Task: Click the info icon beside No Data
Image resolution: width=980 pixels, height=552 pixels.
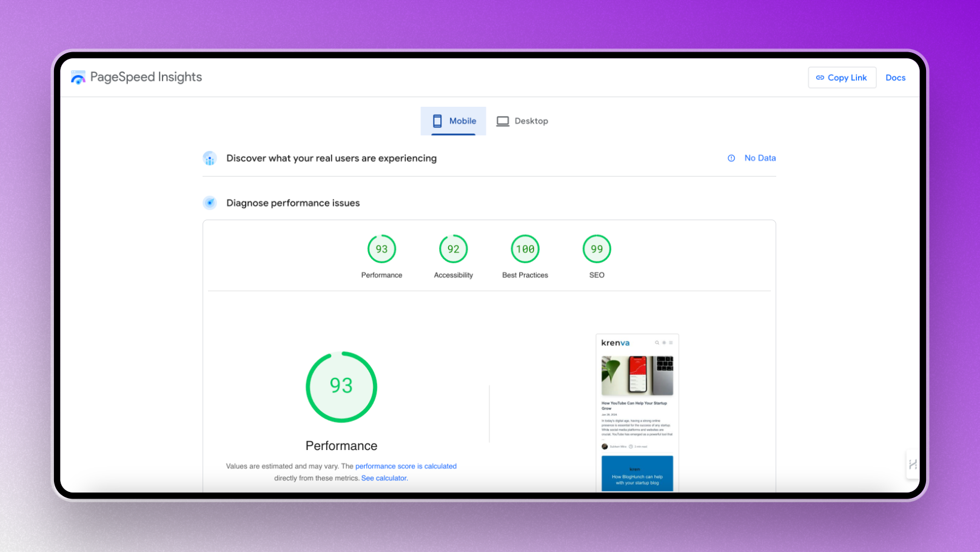Action: point(731,158)
